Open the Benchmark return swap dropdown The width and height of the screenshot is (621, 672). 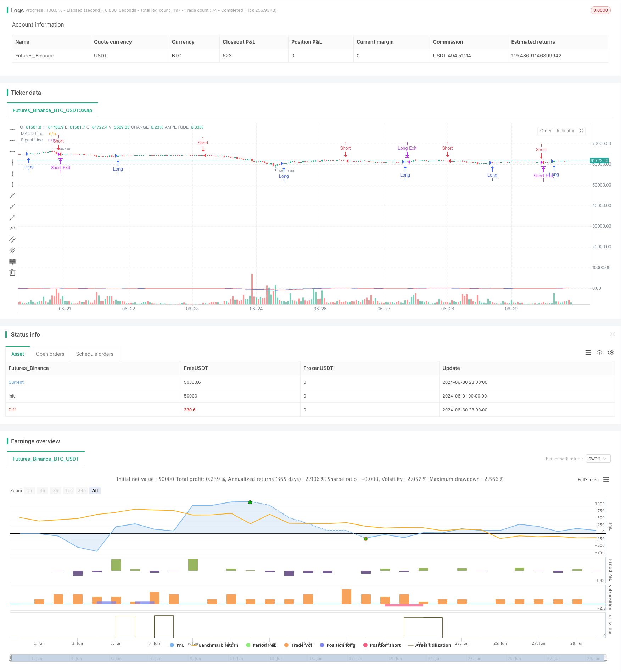[598, 459]
